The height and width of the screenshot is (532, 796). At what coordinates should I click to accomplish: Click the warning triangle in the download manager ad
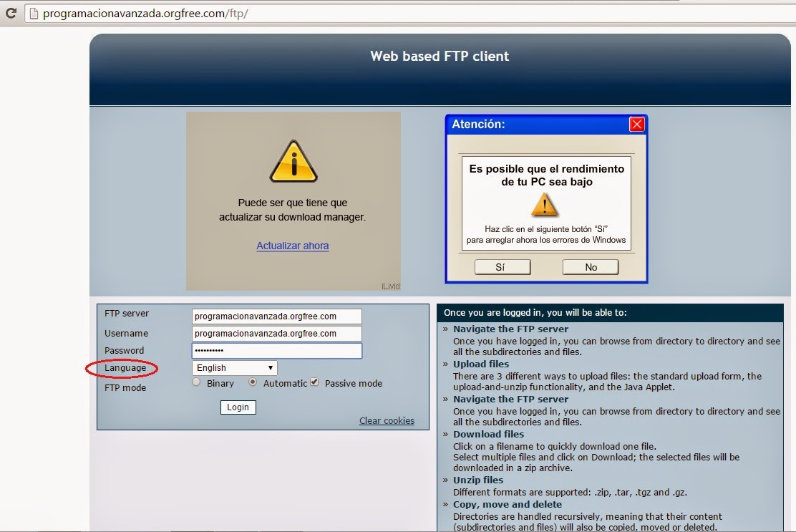click(x=293, y=162)
